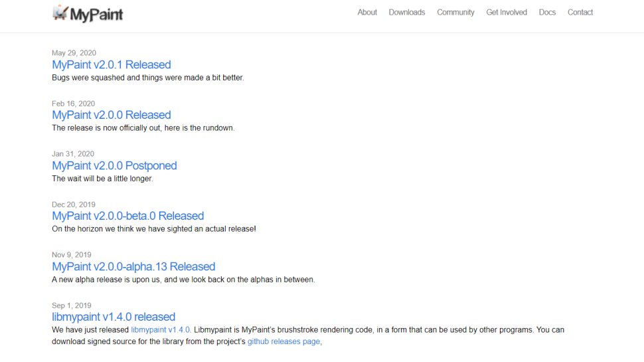Click the Jan 31, 2020 date
This screenshot has width=644, height=362.
coord(72,153)
